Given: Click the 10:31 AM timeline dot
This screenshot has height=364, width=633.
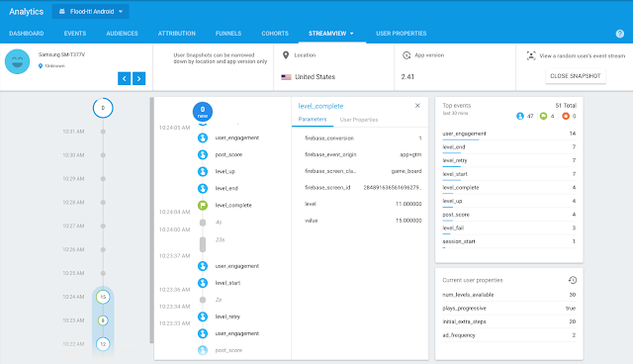Looking at the screenshot, I should pos(103,132).
